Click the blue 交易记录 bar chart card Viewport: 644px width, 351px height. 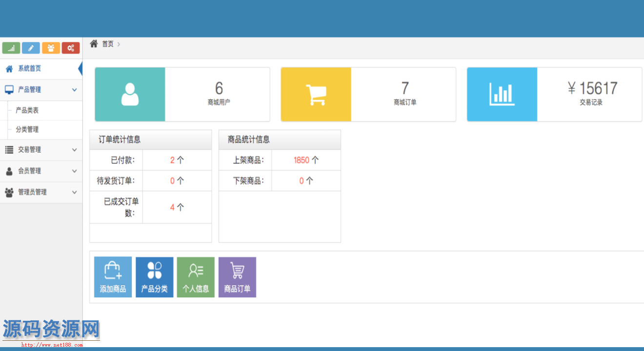tap(502, 95)
